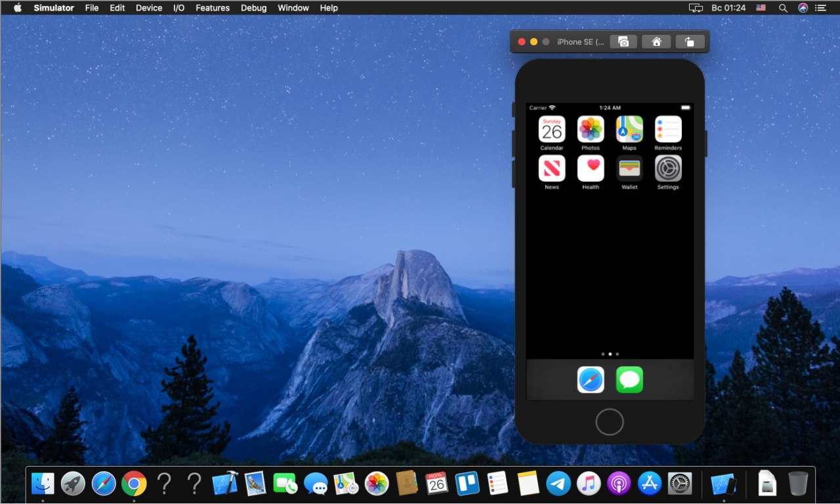Launch Maps app on the iPhone simulator
The height and width of the screenshot is (504, 840).
[629, 129]
